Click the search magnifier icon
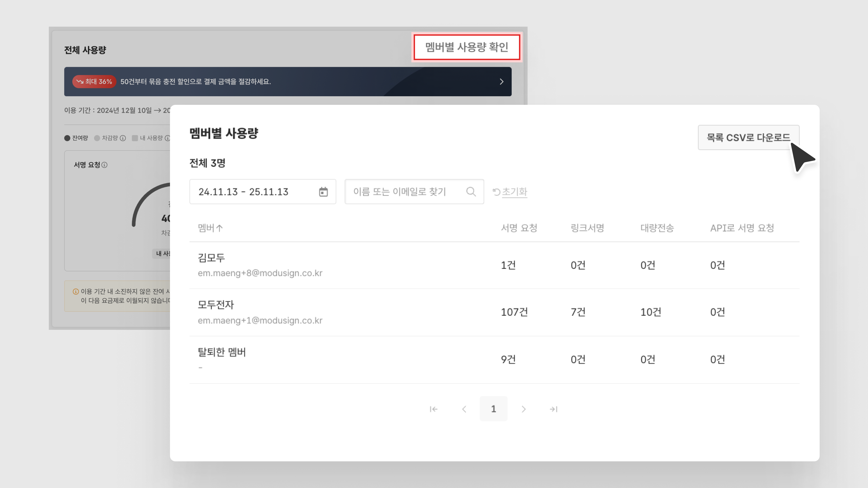This screenshot has height=488, width=868. (471, 192)
